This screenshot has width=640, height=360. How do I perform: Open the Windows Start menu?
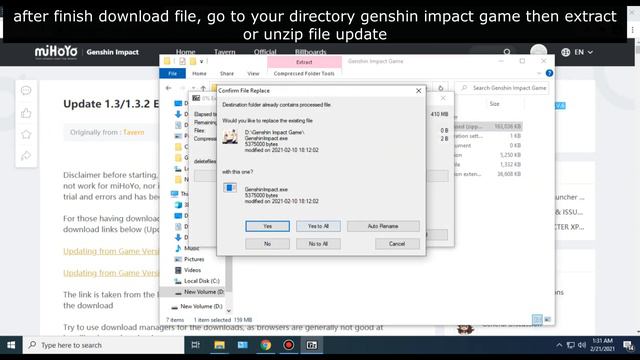click(x=11, y=345)
